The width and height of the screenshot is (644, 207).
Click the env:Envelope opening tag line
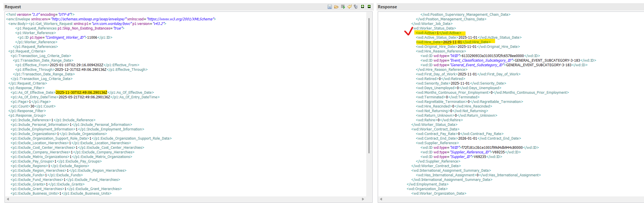[x=111, y=19]
